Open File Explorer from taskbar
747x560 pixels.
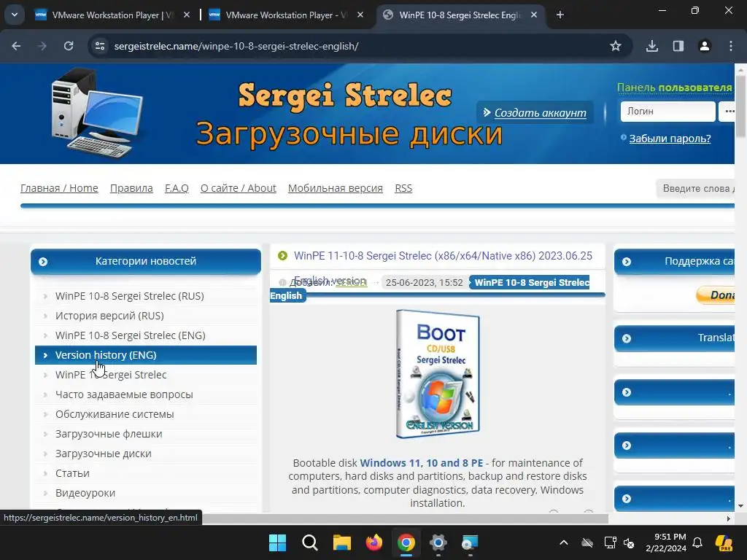(x=341, y=542)
